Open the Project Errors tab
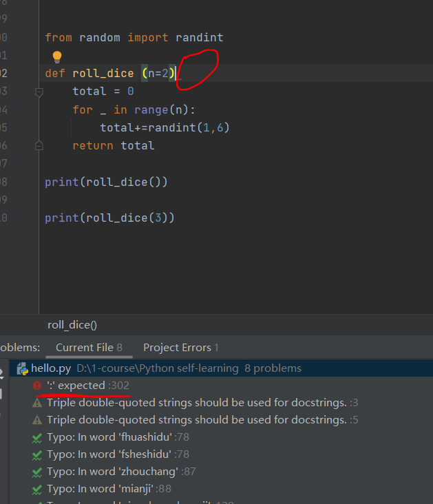This screenshot has height=504, width=433. pos(180,348)
